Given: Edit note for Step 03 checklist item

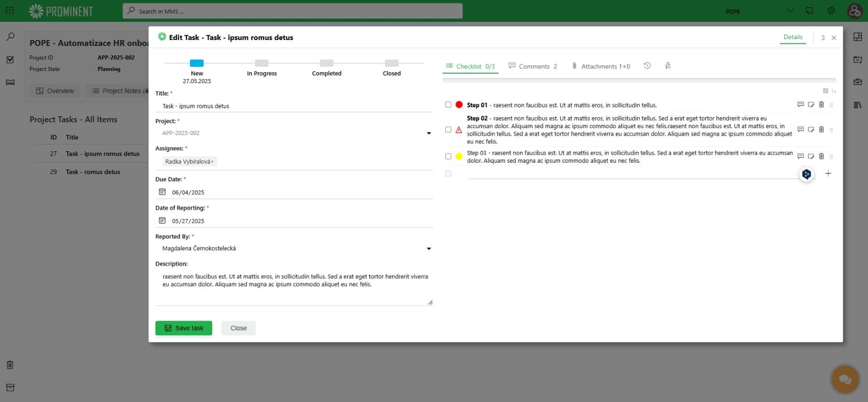Looking at the screenshot, I should tap(811, 156).
